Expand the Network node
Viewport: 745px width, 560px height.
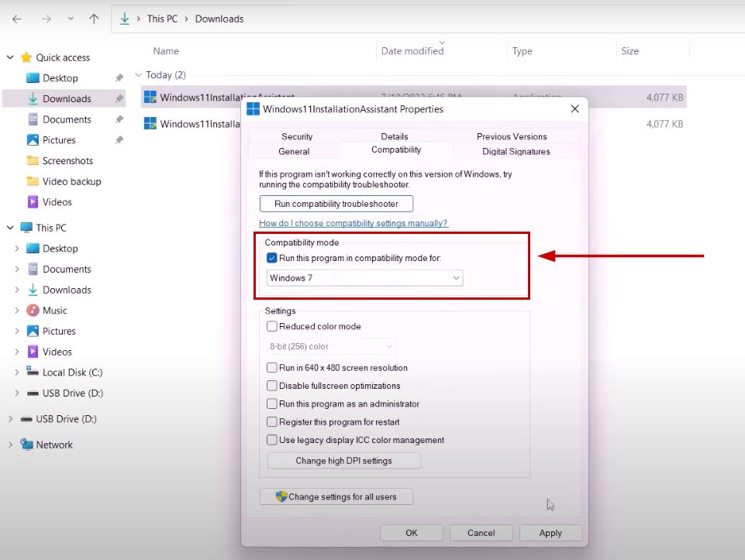point(10,445)
